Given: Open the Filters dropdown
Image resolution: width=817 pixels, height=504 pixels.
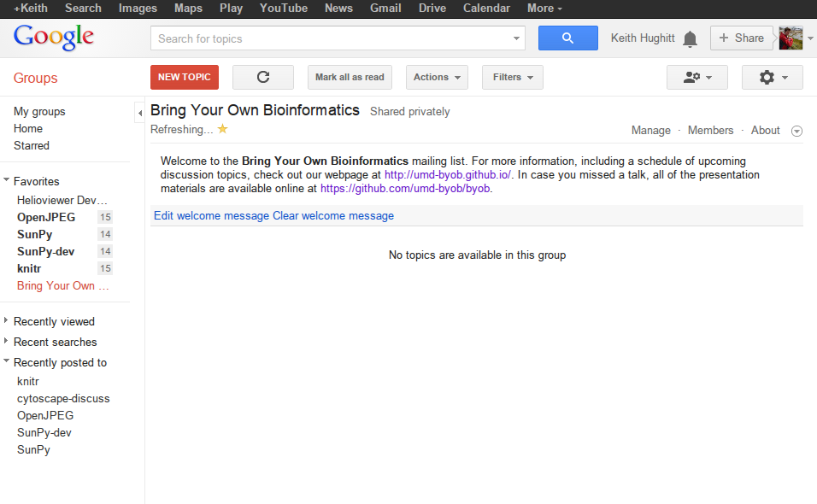Looking at the screenshot, I should (512, 77).
